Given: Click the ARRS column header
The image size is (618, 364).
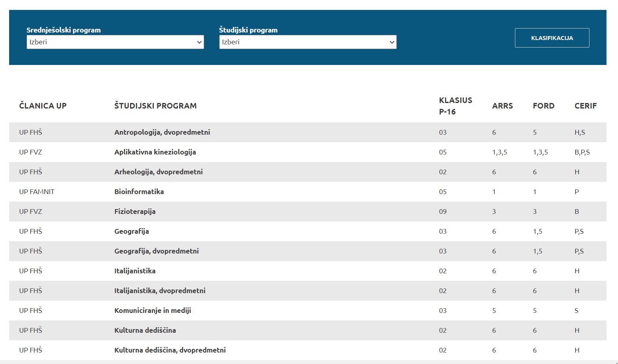Looking at the screenshot, I should pos(503,106).
